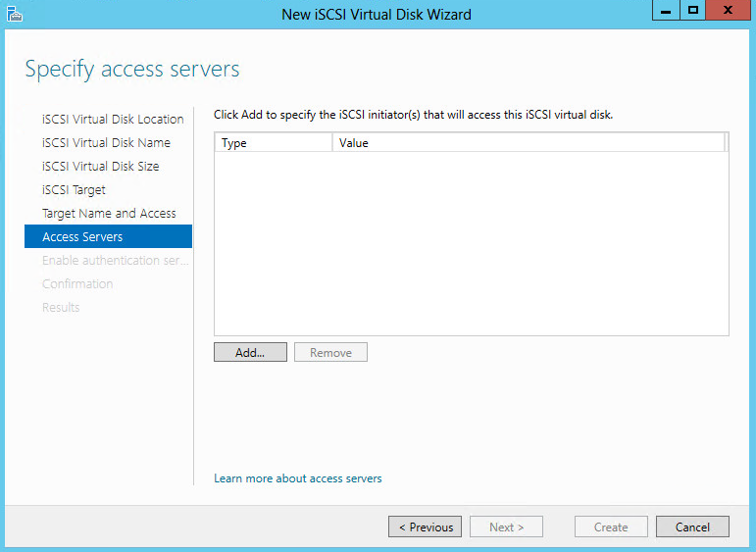Select the highlighted Access Servers step

(x=82, y=236)
